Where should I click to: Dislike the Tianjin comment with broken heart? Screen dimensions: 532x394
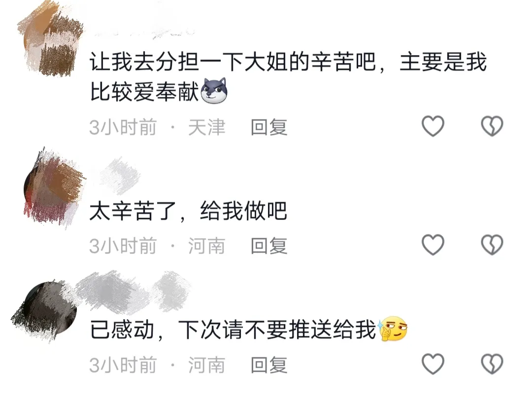pos(492,126)
